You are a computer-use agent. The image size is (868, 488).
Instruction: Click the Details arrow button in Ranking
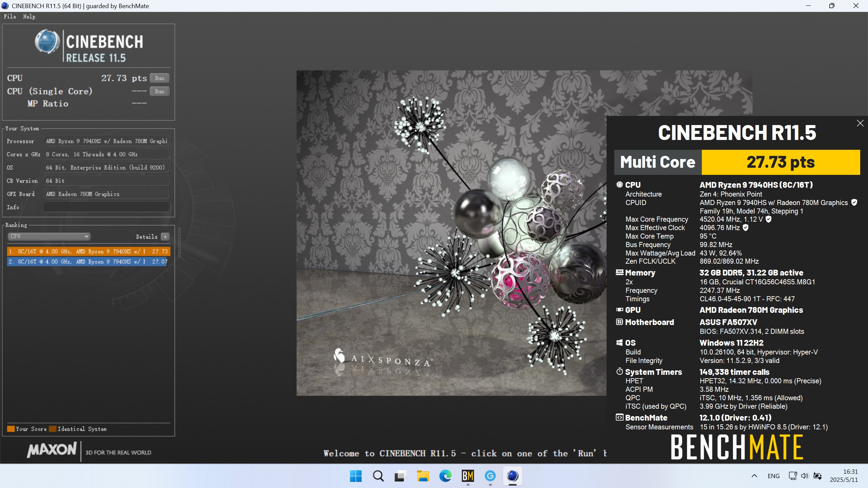pos(165,237)
